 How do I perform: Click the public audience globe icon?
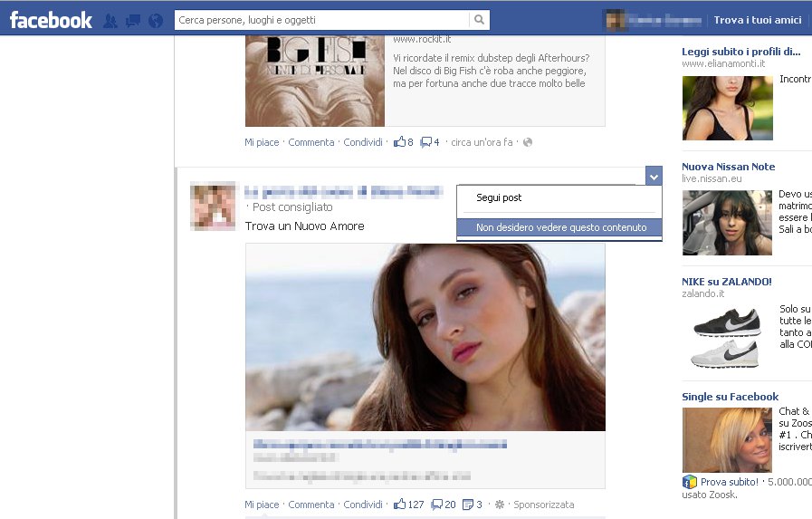[x=528, y=142]
